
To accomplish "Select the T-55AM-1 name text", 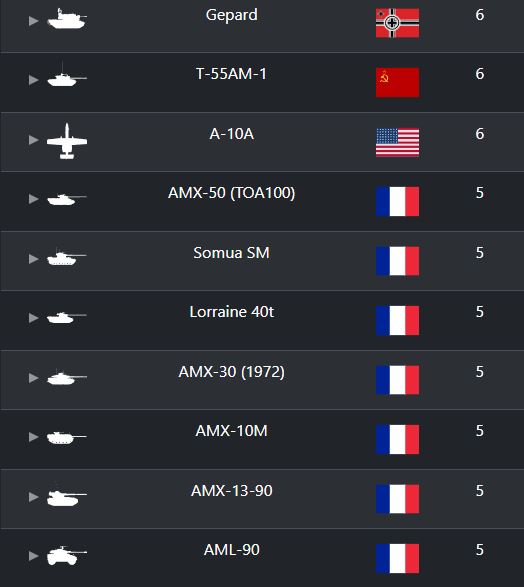I will click(231, 74).
